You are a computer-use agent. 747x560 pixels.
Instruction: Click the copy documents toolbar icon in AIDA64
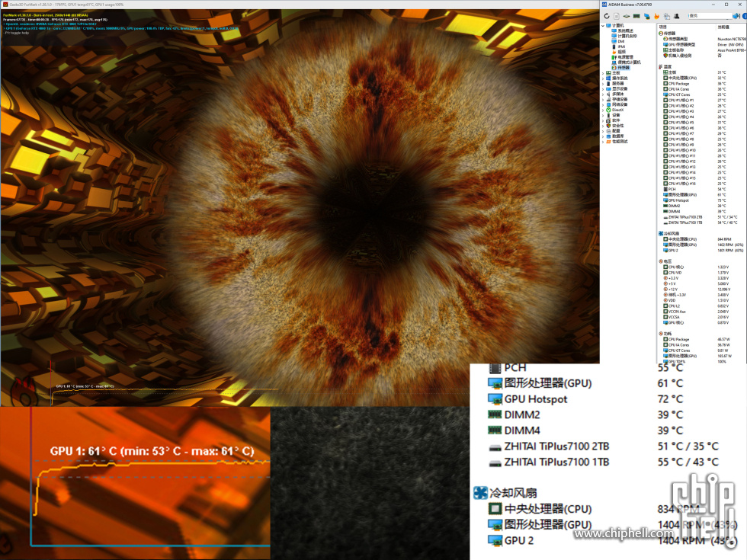(666, 16)
